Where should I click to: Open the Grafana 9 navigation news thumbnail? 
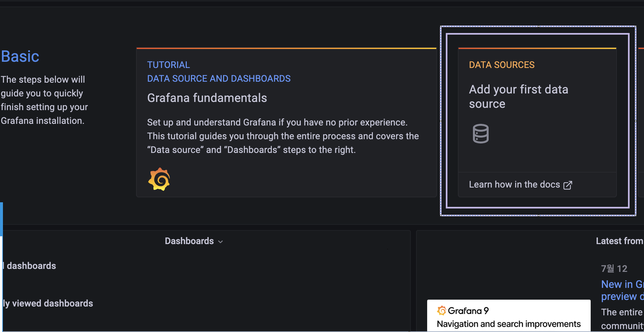[x=509, y=316]
